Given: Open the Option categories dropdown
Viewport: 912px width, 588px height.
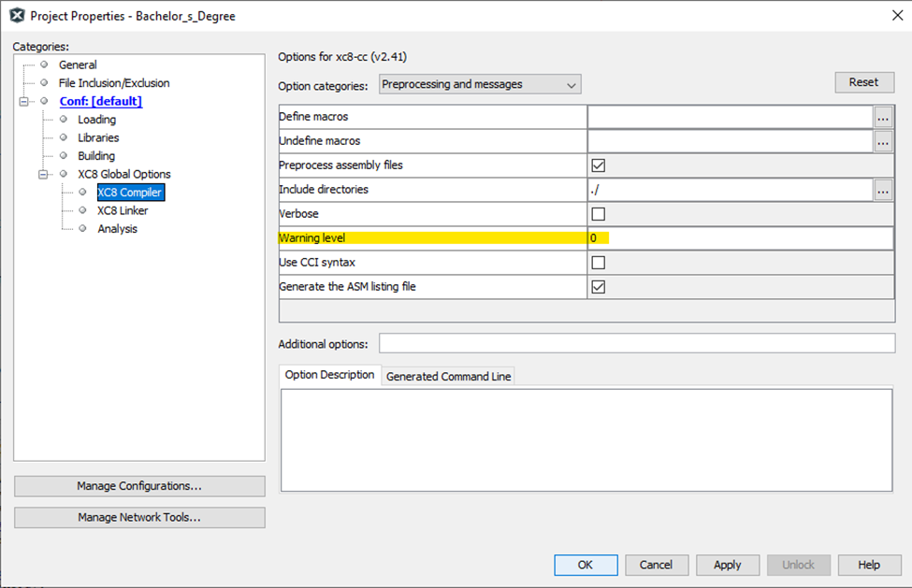Looking at the screenshot, I should (x=480, y=84).
